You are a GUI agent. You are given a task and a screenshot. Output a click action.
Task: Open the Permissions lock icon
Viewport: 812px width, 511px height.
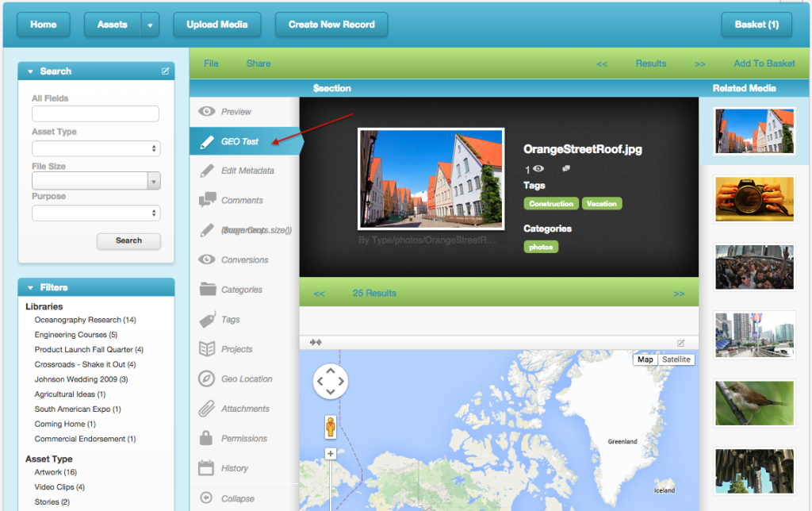click(206, 438)
